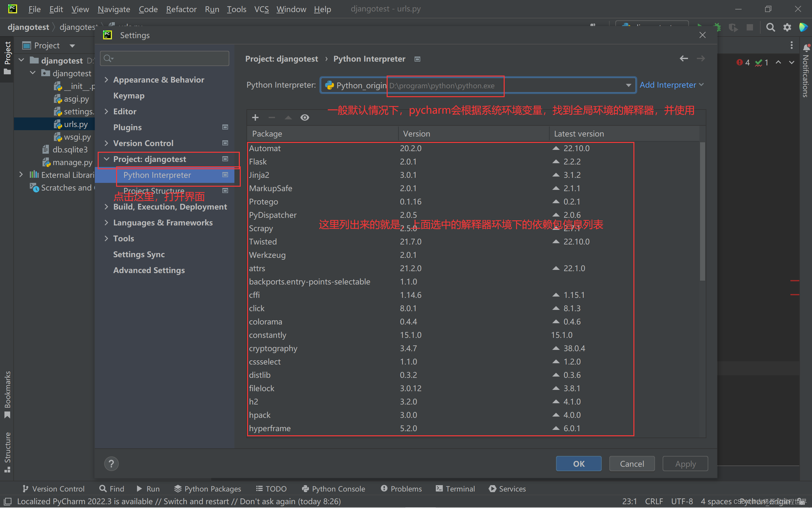The height and width of the screenshot is (508, 812).
Task: Select Advanced Settings page
Action: click(x=149, y=270)
